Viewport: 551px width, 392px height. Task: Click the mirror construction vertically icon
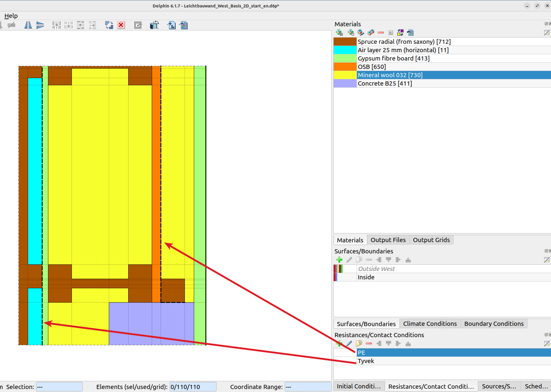pyautogui.click(x=40, y=25)
